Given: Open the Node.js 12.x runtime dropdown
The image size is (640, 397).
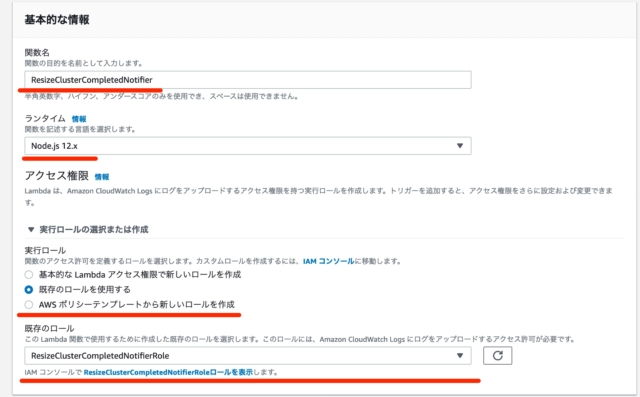Looking at the screenshot, I should [248, 146].
